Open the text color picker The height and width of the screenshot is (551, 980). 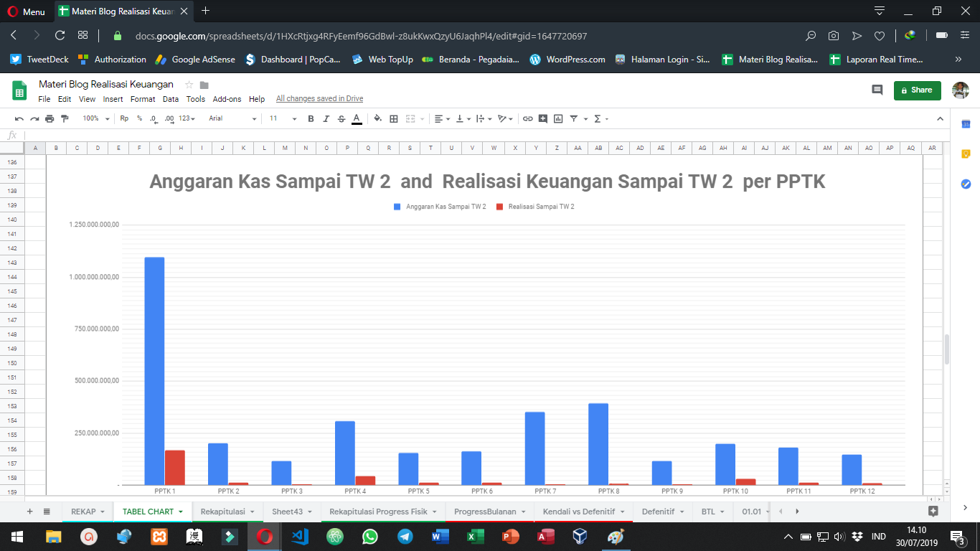356,118
